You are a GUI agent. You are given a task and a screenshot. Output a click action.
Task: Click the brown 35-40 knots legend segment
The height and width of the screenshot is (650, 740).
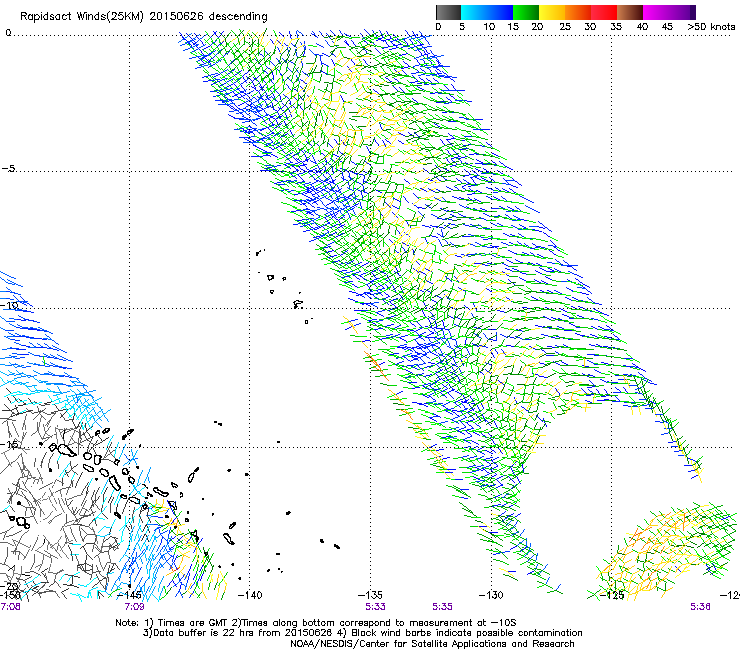630,12
